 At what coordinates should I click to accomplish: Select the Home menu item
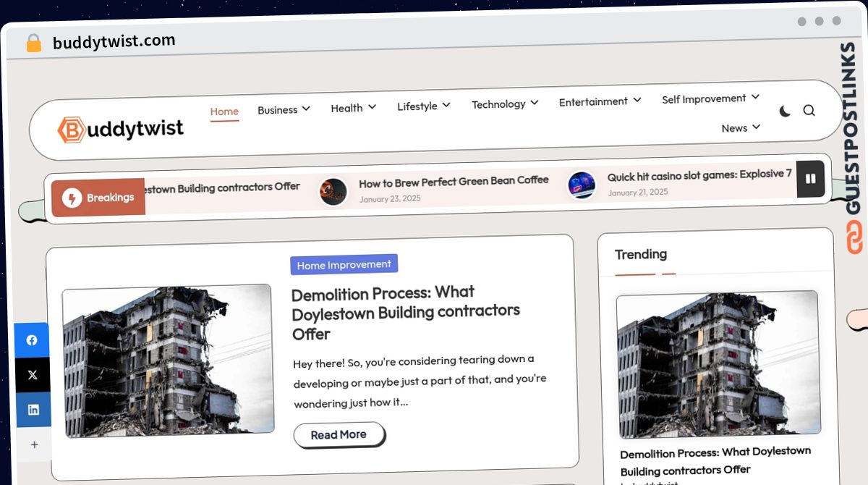tap(224, 111)
